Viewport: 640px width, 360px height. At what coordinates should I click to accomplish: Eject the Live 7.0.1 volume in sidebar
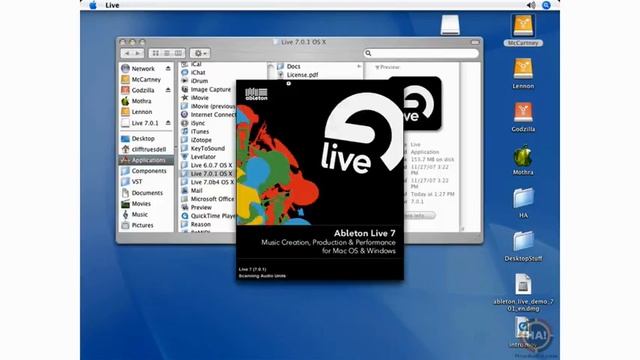(x=168, y=122)
